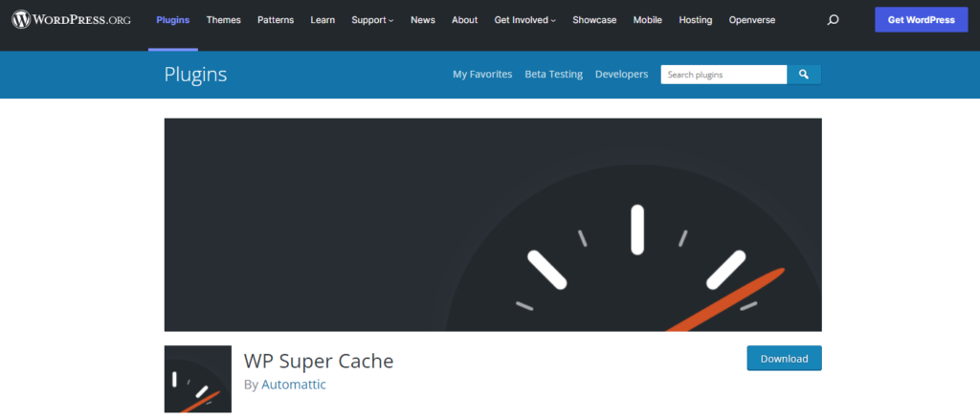Expand the Support dropdown menu
This screenshot has height=419, width=980.
tap(372, 20)
